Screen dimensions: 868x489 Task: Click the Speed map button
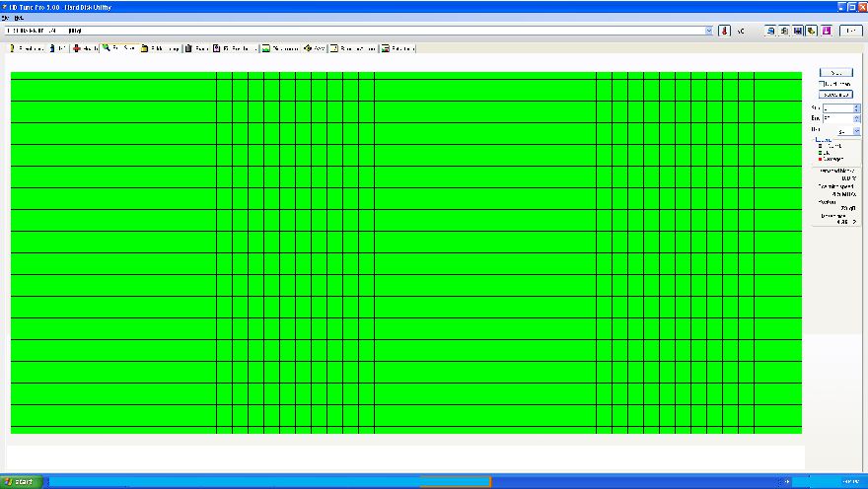click(x=835, y=95)
